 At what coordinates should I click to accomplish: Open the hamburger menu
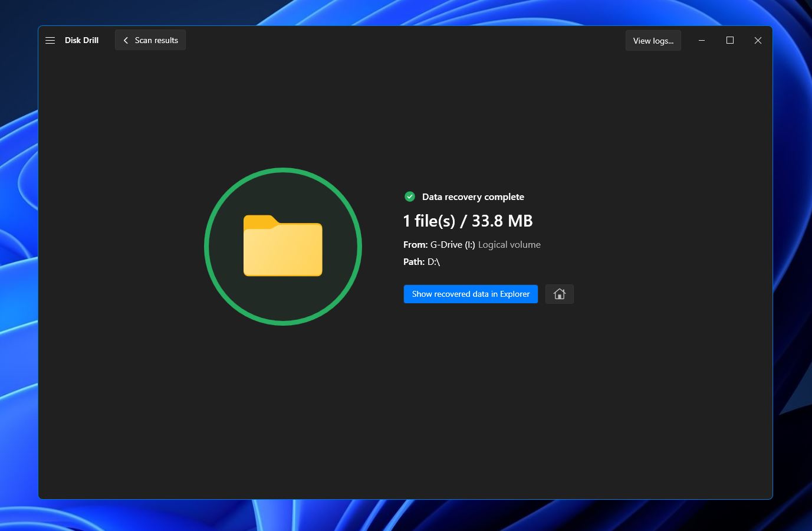50,40
